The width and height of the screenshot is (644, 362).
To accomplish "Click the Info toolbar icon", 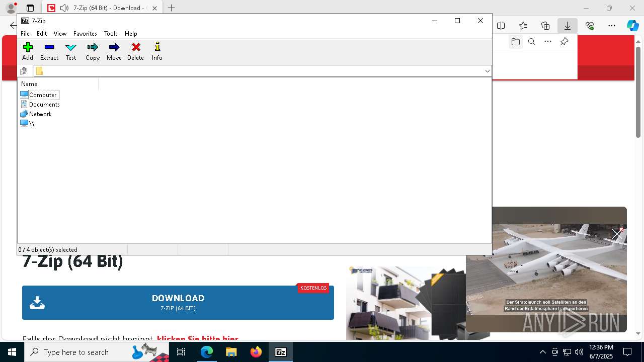I will [x=157, y=51].
